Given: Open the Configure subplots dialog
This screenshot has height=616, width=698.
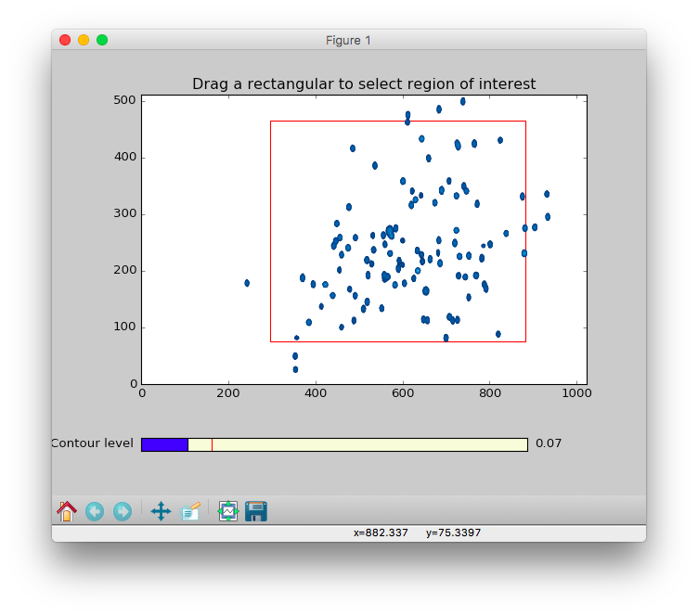Looking at the screenshot, I should pyautogui.click(x=228, y=511).
